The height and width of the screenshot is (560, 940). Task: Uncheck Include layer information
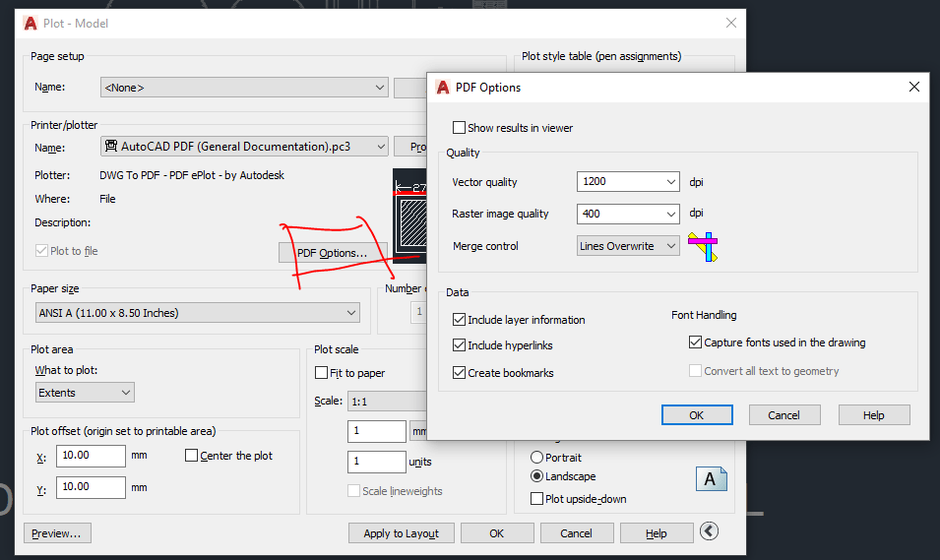point(460,320)
